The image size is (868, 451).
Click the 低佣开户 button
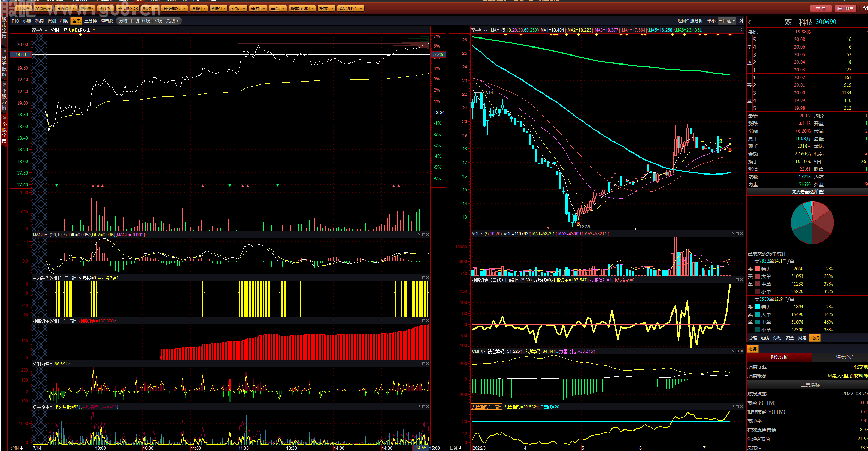tap(845, 9)
